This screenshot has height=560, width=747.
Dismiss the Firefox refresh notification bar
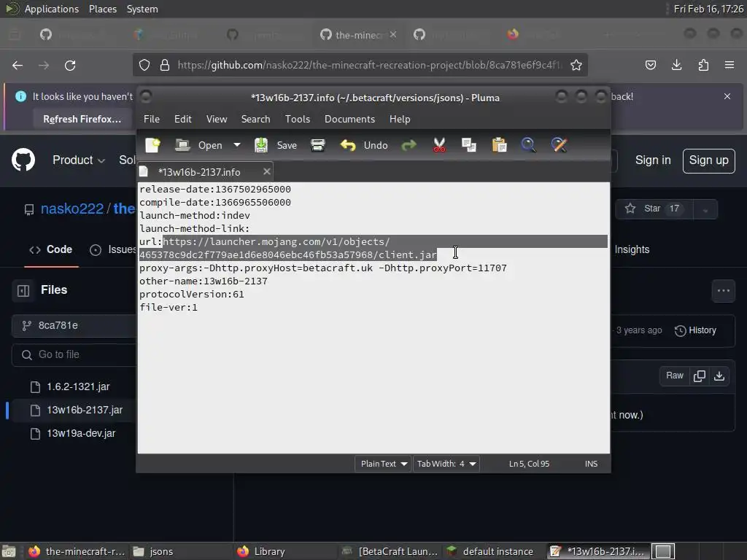tap(727, 96)
